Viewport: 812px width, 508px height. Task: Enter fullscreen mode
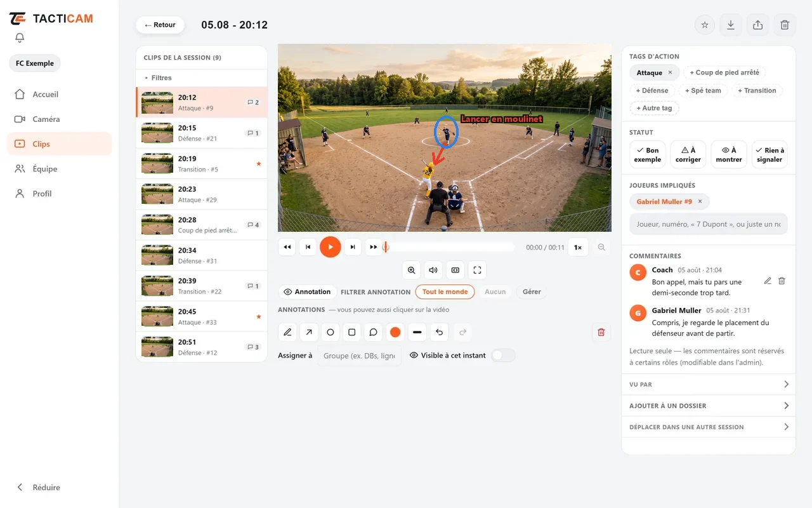tap(477, 270)
